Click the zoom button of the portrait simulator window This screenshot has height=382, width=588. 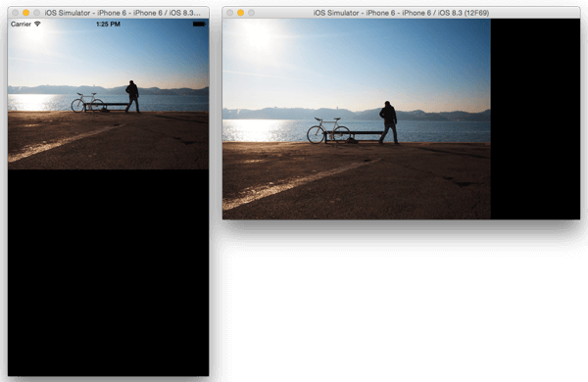pos(37,13)
